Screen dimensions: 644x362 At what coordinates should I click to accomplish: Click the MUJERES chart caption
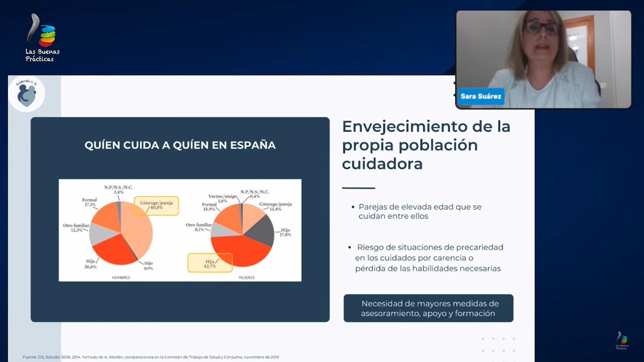pos(247,277)
